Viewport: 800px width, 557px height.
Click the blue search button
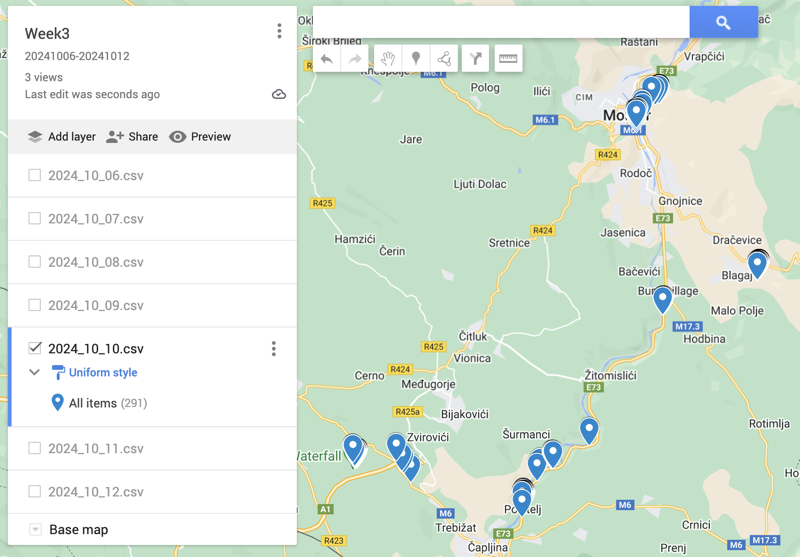[x=723, y=22]
